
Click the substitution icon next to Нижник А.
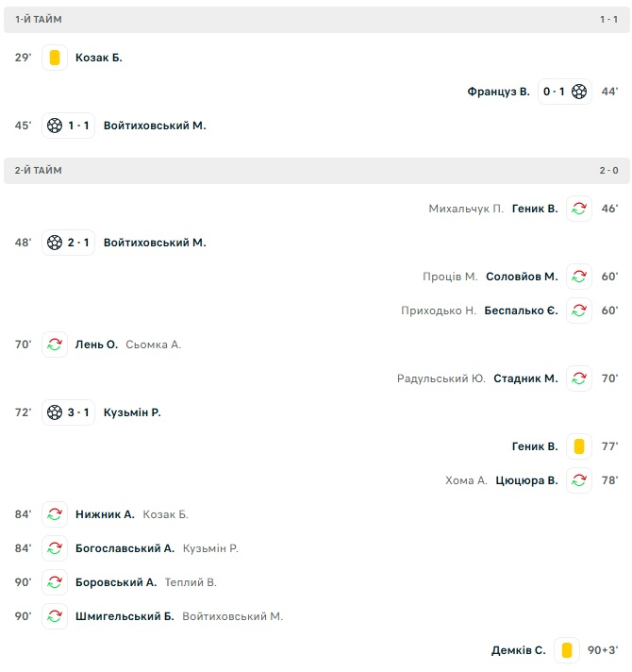pyautogui.click(x=55, y=514)
